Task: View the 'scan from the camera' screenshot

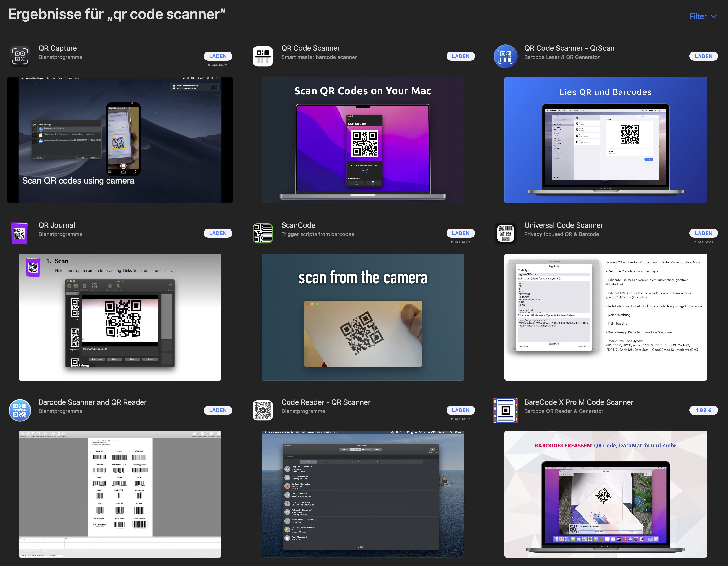Action: (x=363, y=317)
